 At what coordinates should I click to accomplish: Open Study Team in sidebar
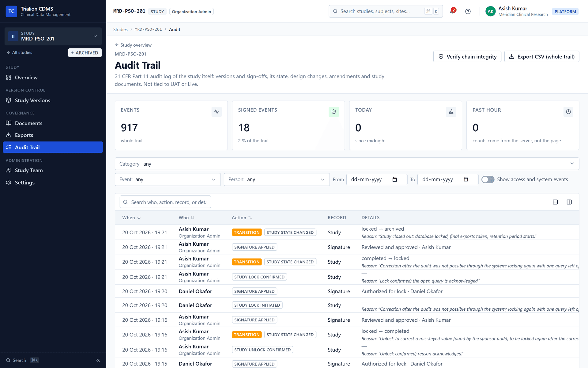point(53,170)
